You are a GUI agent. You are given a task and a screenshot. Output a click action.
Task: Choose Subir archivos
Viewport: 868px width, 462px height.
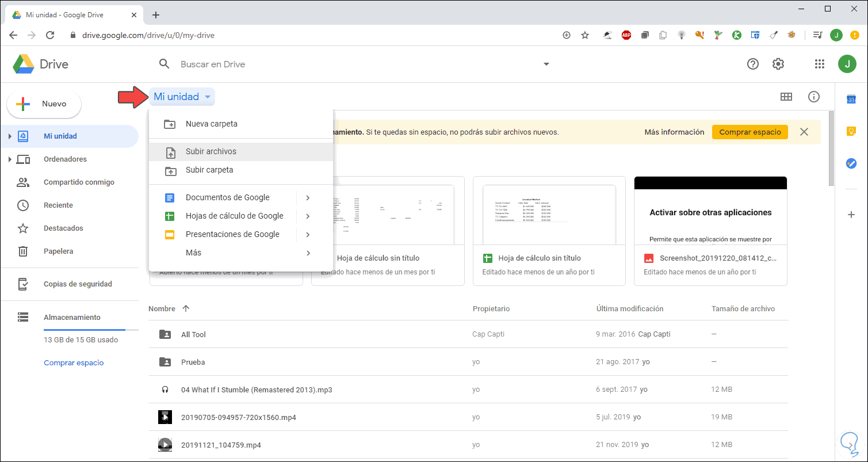click(241, 151)
